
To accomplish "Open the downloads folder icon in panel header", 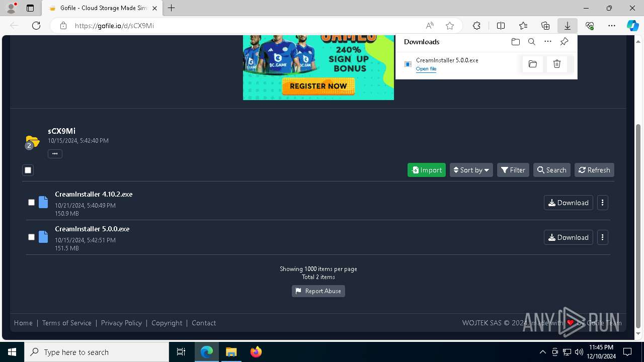I will (x=515, y=42).
